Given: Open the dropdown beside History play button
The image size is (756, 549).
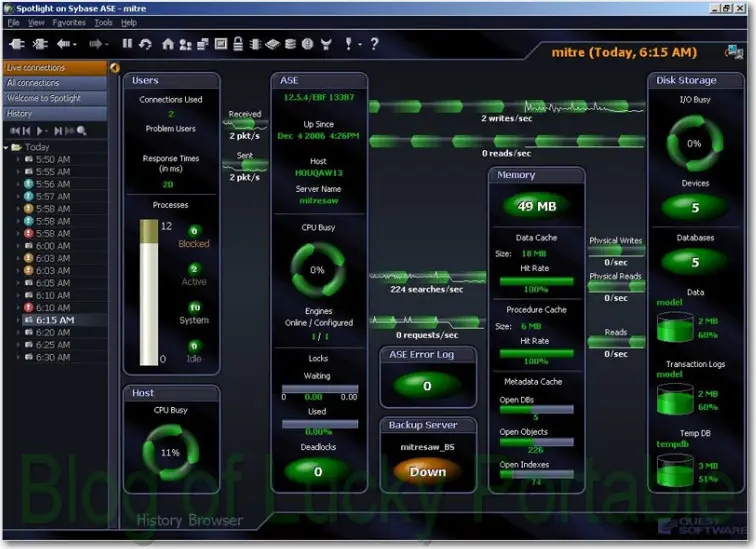Looking at the screenshot, I should [x=47, y=131].
